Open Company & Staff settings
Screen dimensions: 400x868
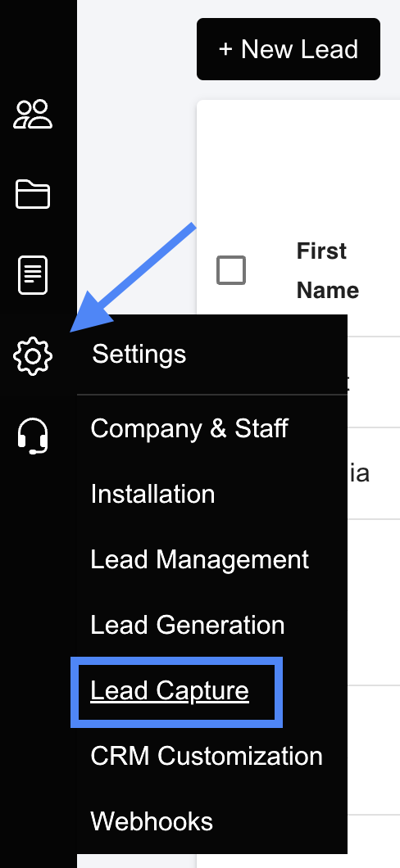point(189,428)
